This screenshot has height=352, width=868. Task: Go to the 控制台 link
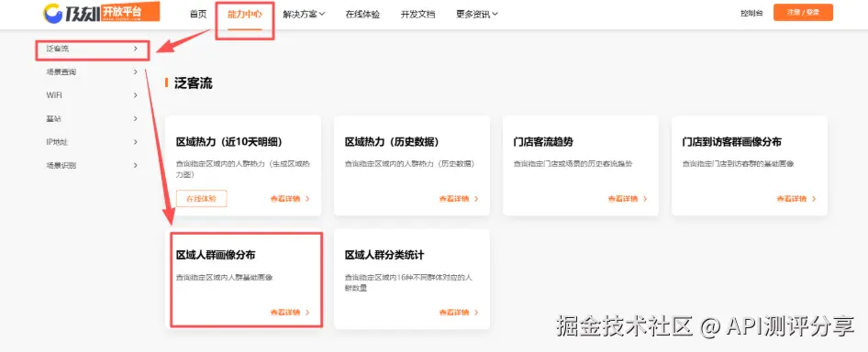tap(751, 13)
